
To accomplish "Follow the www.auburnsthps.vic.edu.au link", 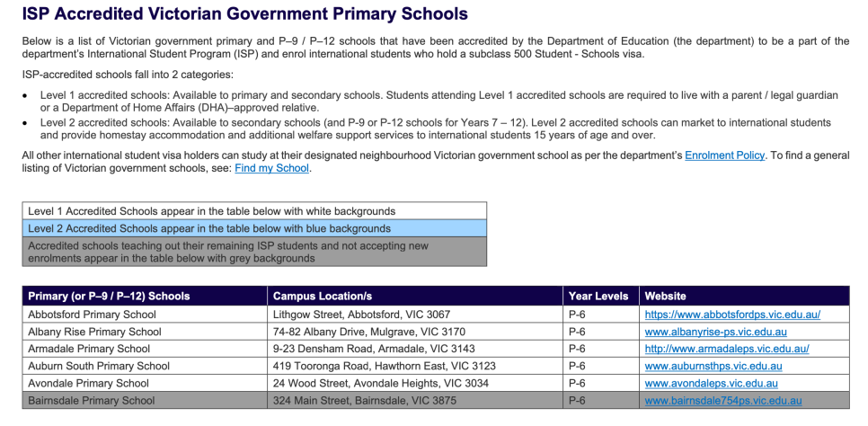I will pyautogui.click(x=713, y=366).
